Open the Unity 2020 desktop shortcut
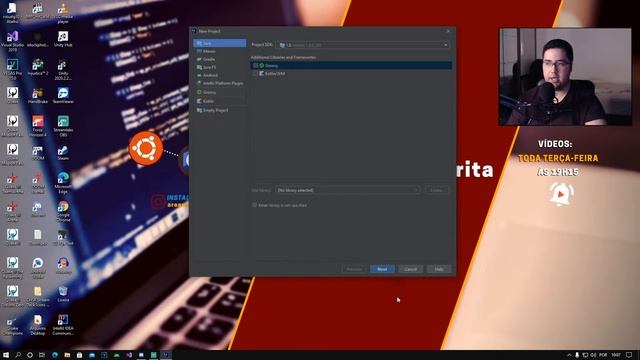 [63, 69]
